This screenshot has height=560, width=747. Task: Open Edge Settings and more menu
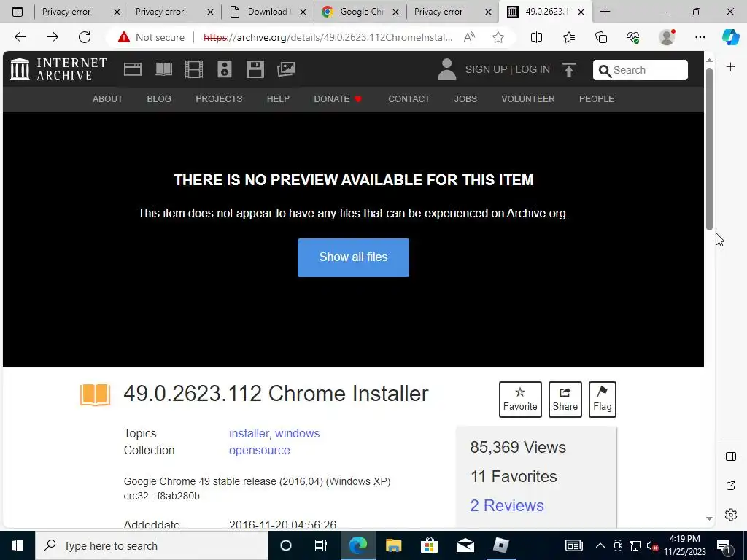coord(700,37)
